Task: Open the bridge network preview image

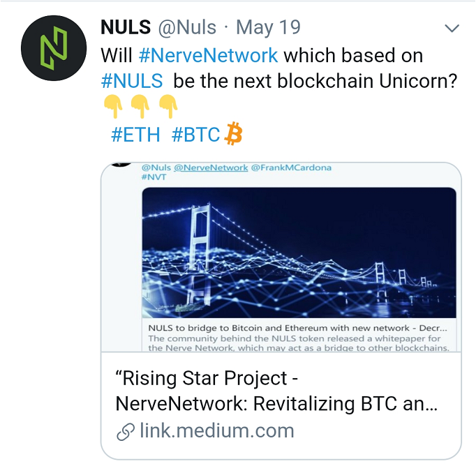Action: tap(299, 253)
